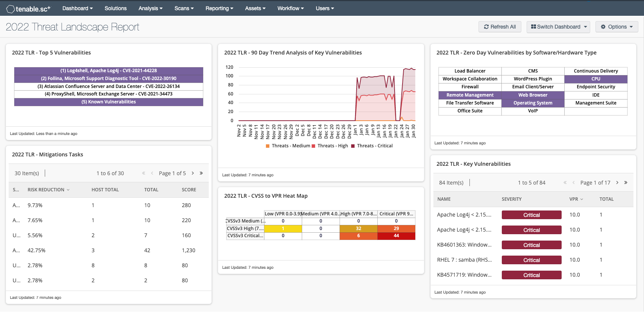Open the Options gear dropdown
The width and height of the screenshot is (644, 312).
click(x=617, y=27)
